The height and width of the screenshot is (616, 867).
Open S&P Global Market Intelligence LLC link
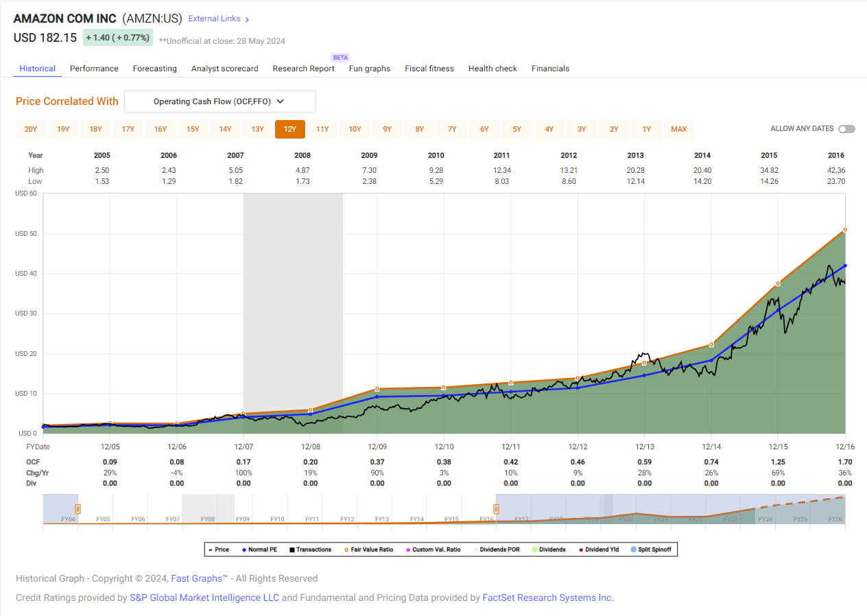coord(204,597)
